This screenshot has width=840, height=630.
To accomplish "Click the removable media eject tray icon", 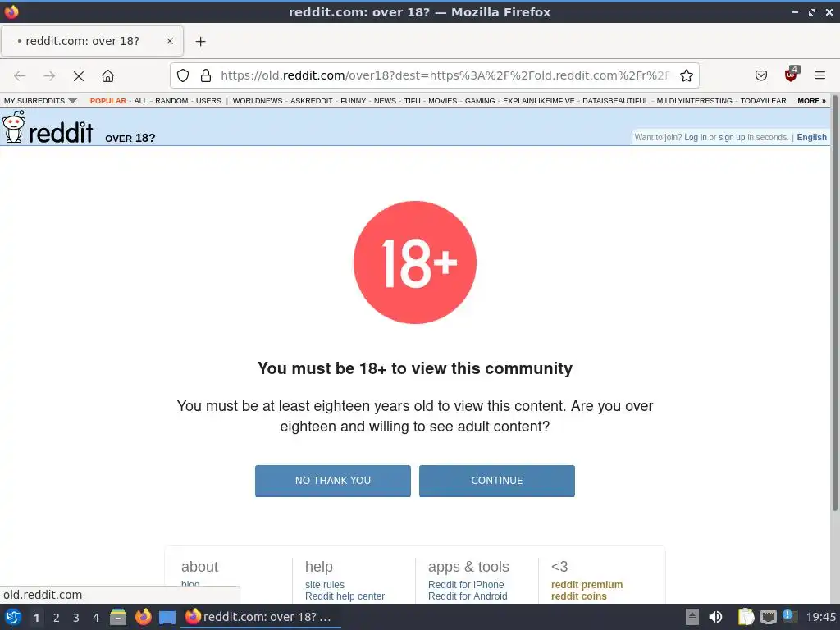I will tap(692, 617).
